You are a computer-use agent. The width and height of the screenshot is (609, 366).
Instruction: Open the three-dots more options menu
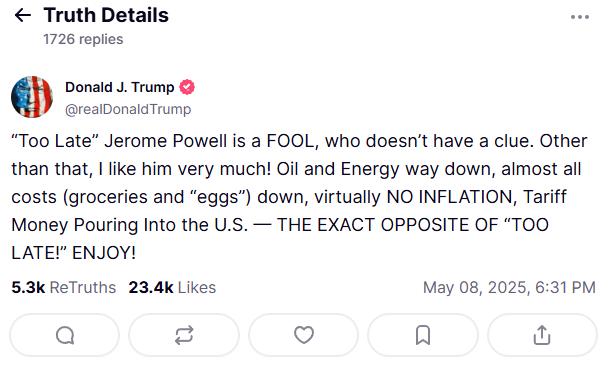click(x=580, y=17)
